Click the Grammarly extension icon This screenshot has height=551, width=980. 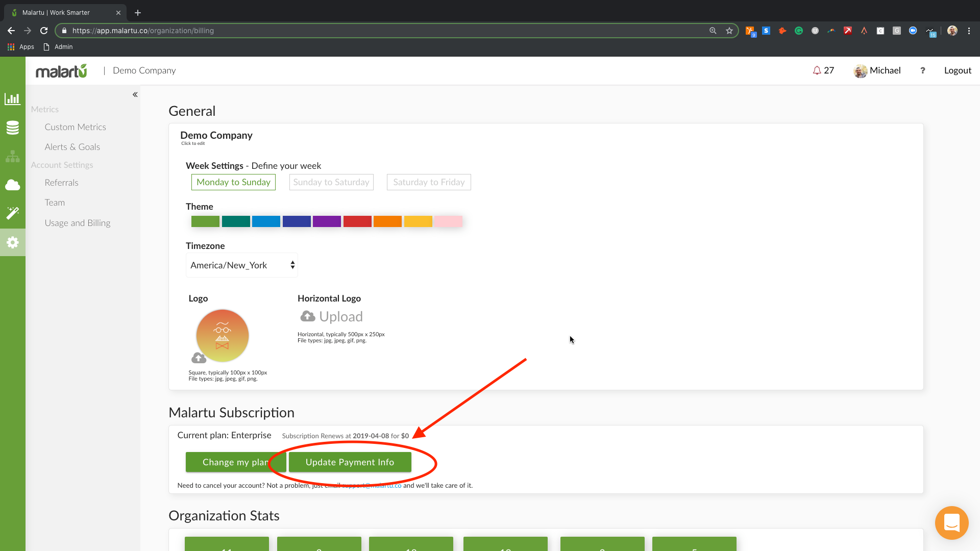coord(799,31)
